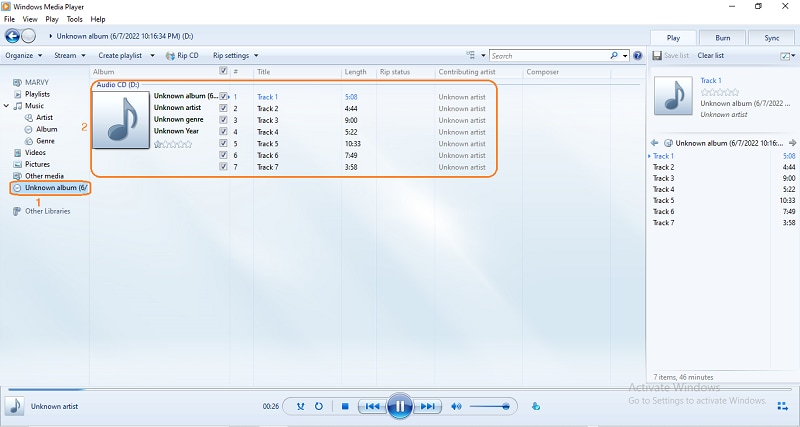This screenshot has height=427, width=800.
Task: Collapse the Music tree node
Action: [x=6, y=106]
